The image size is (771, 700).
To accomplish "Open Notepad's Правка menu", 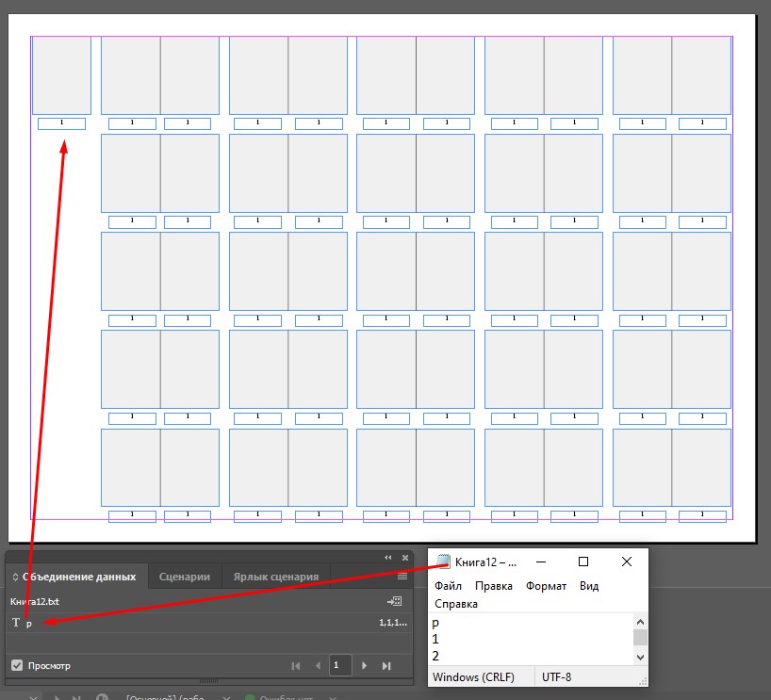I will pyautogui.click(x=494, y=586).
